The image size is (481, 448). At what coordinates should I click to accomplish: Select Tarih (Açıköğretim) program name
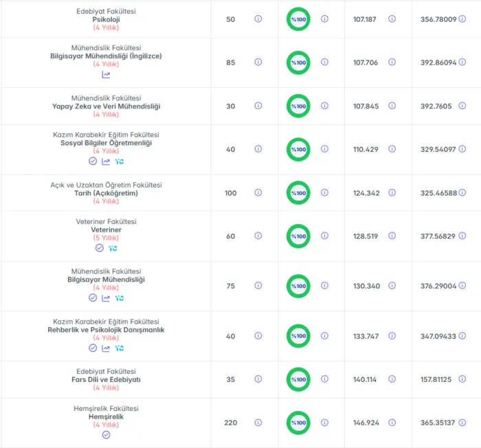106,193
